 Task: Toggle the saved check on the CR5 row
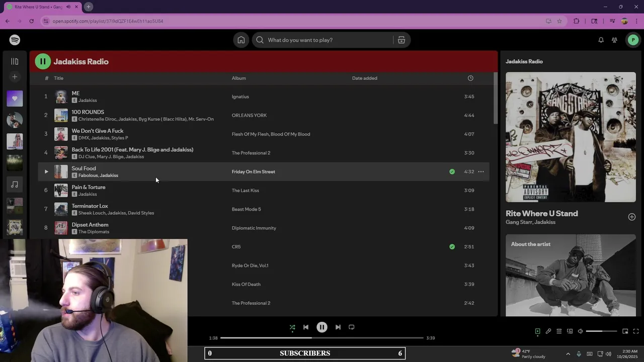452,246
